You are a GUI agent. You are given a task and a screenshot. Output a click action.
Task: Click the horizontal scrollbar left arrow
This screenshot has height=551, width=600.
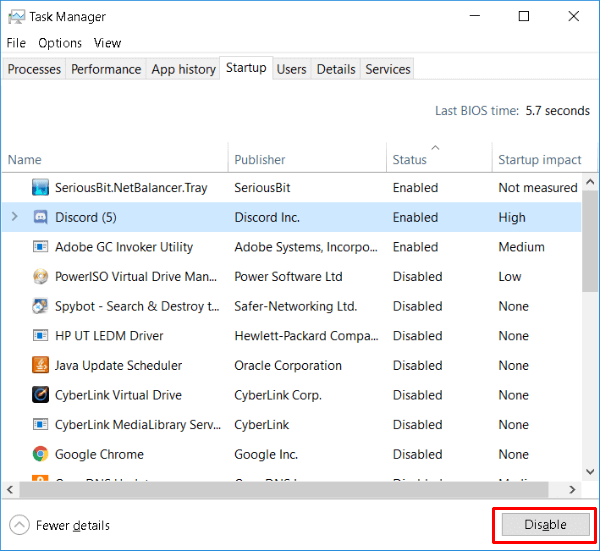click(x=10, y=489)
